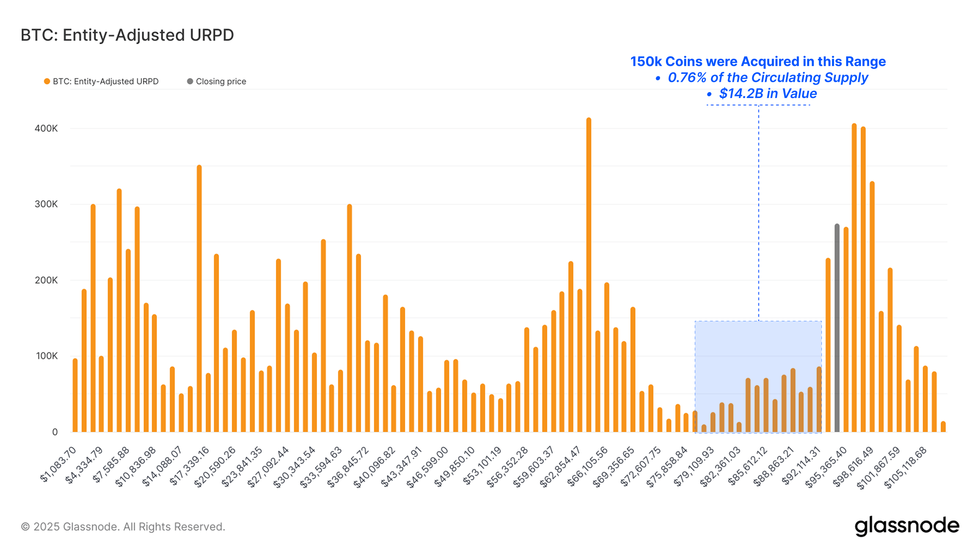Click the '$23,841.35' x-axis label
This screenshot has width=980, height=551.
coord(242,467)
